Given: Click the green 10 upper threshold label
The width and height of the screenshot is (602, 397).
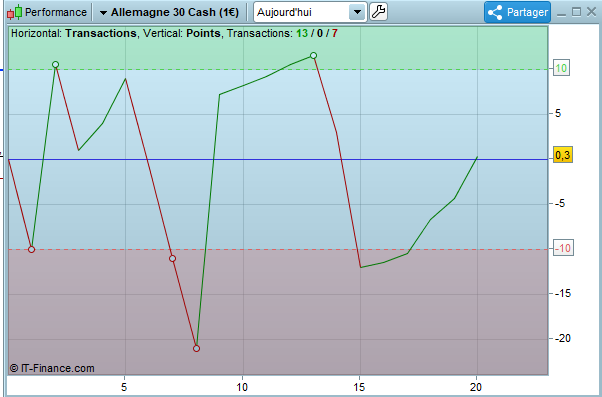Looking at the screenshot, I should (x=561, y=68).
